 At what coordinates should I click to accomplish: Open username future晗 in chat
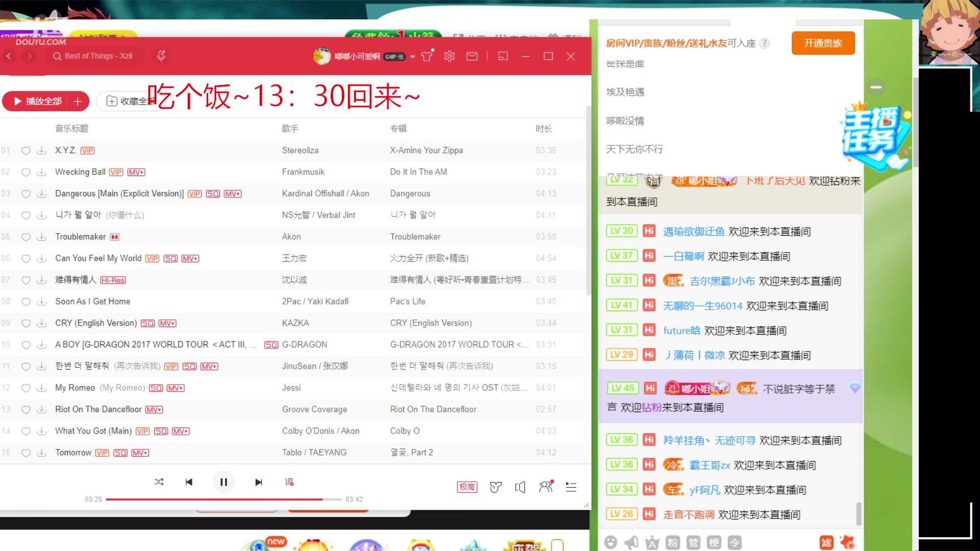pos(681,331)
